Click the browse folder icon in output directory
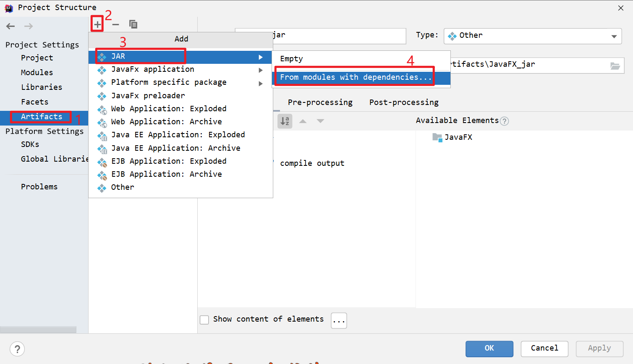The image size is (633, 364). click(x=615, y=66)
